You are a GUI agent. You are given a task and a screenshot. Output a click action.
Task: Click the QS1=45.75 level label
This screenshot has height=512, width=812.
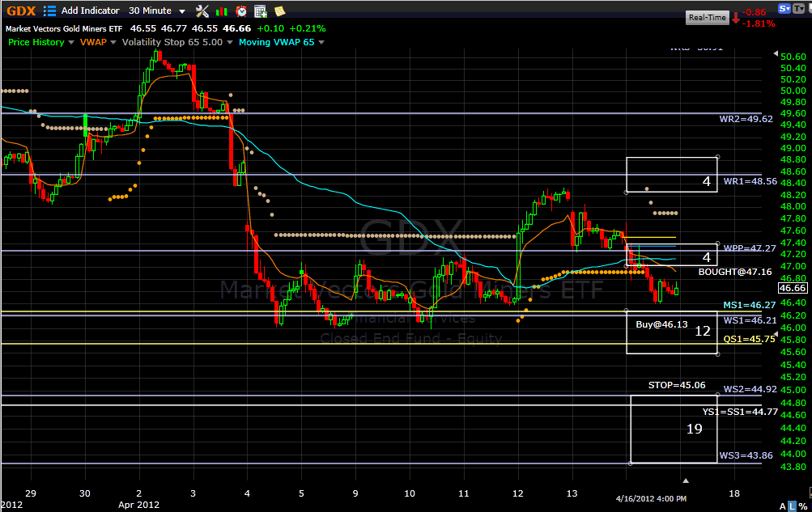pyautogui.click(x=750, y=339)
